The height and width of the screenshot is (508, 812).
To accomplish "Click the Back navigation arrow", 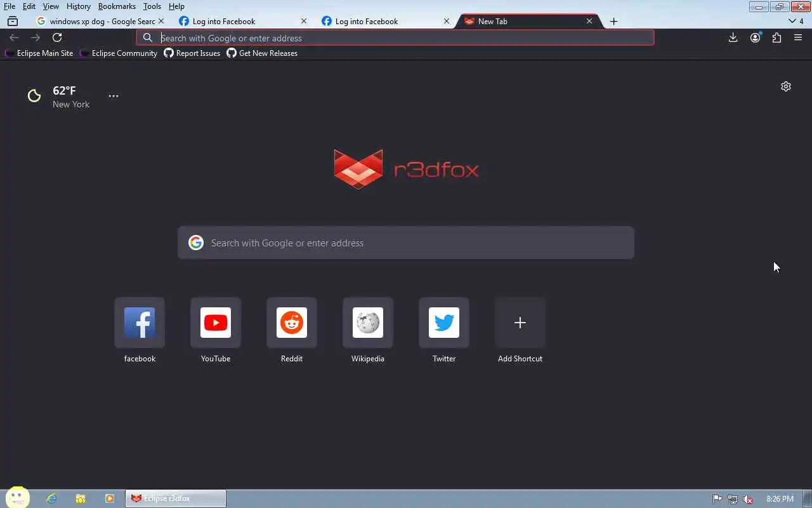I will 14,38.
